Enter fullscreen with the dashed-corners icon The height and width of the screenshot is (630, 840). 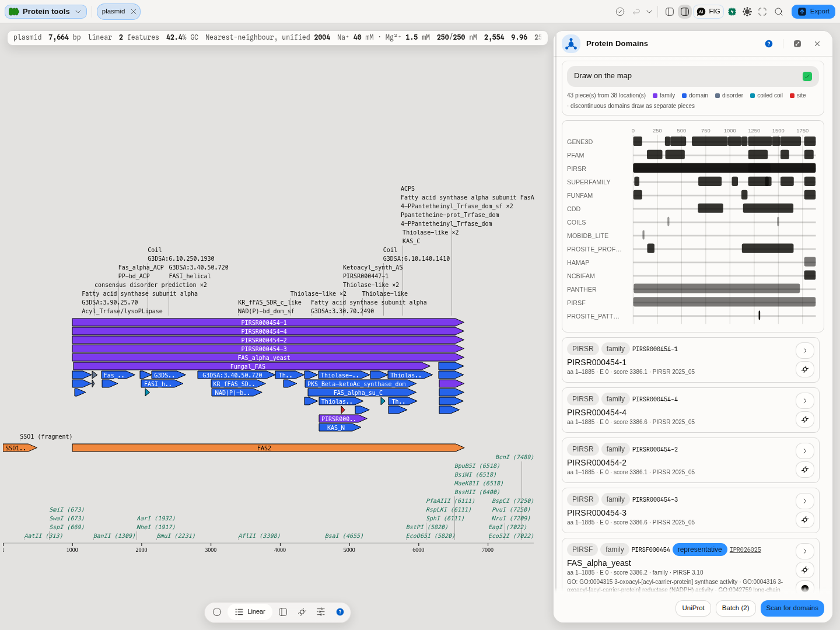[x=762, y=12]
